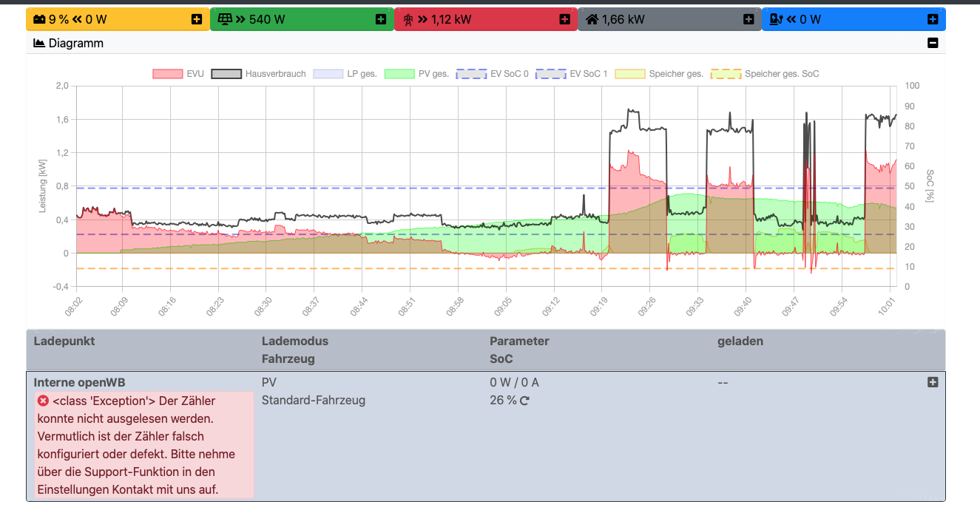Select the Standard-Fahrzeug vehicle label

[x=314, y=401]
